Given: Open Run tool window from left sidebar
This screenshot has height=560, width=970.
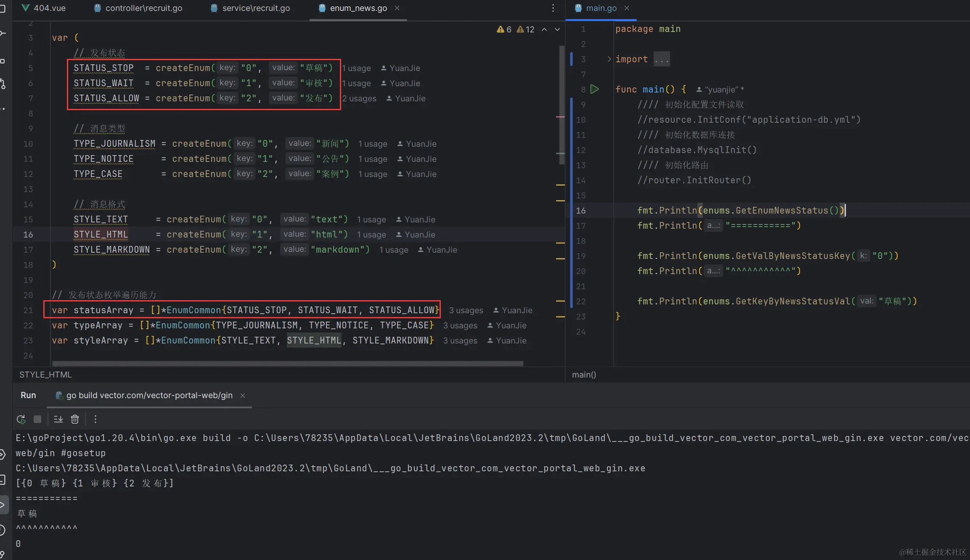Looking at the screenshot, I should pos(3,505).
